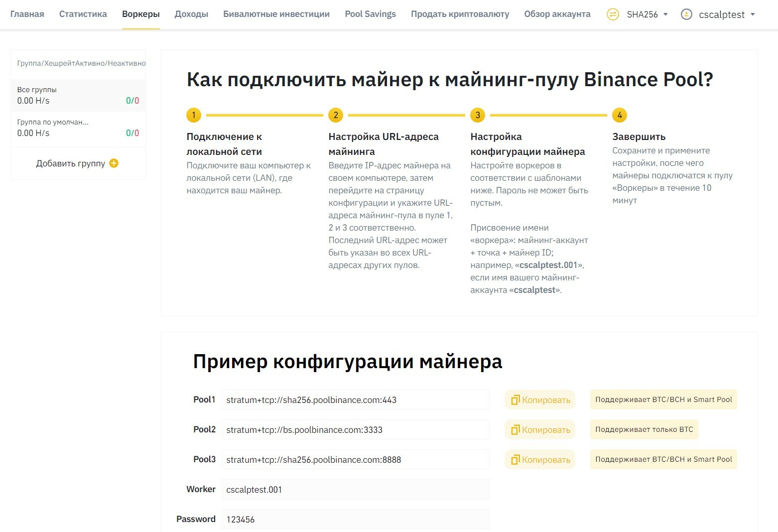Click 0/0 count in Все группы row
Viewport: 778px width, 532px height.
click(132, 101)
